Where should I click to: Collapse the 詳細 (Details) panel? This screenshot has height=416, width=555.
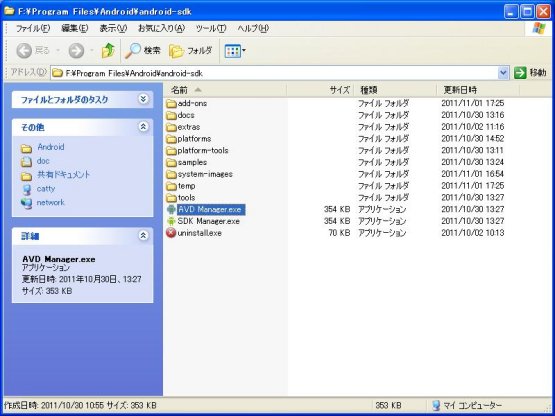pos(143,235)
